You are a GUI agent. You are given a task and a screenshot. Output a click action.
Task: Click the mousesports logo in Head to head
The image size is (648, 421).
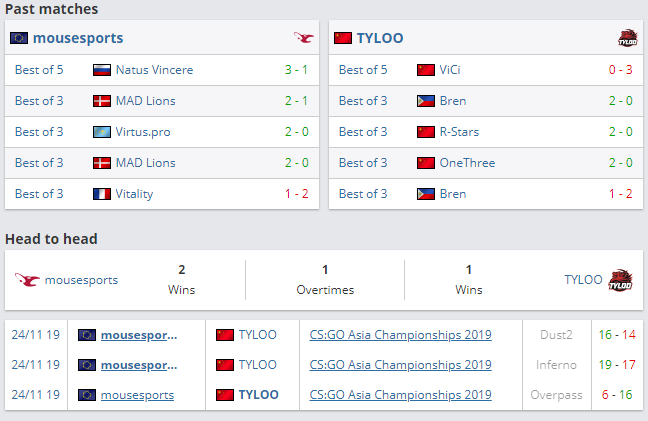[x=27, y=280]
